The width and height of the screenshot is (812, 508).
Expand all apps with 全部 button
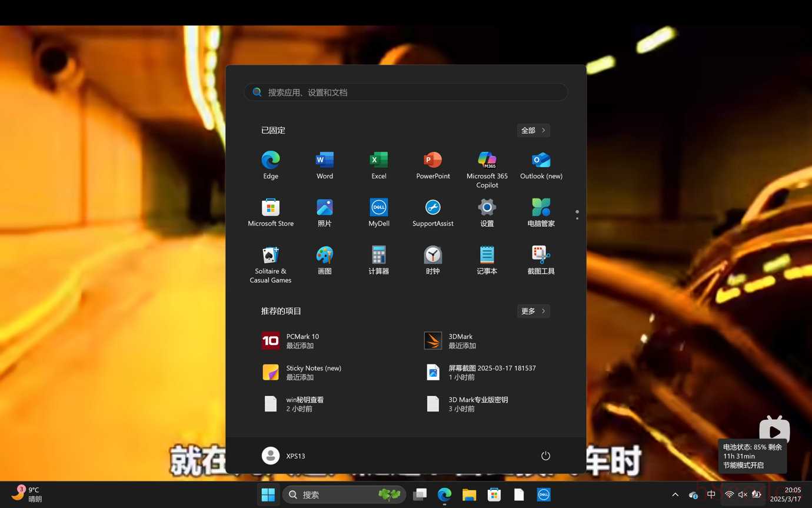pyautogui.click(x=533, y=130)
